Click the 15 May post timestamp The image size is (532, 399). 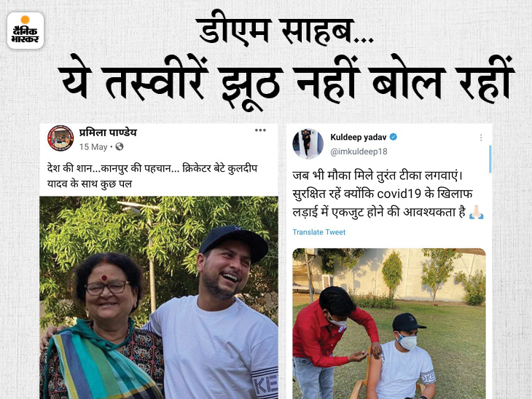pyautogui.click(x=93, y=147)
